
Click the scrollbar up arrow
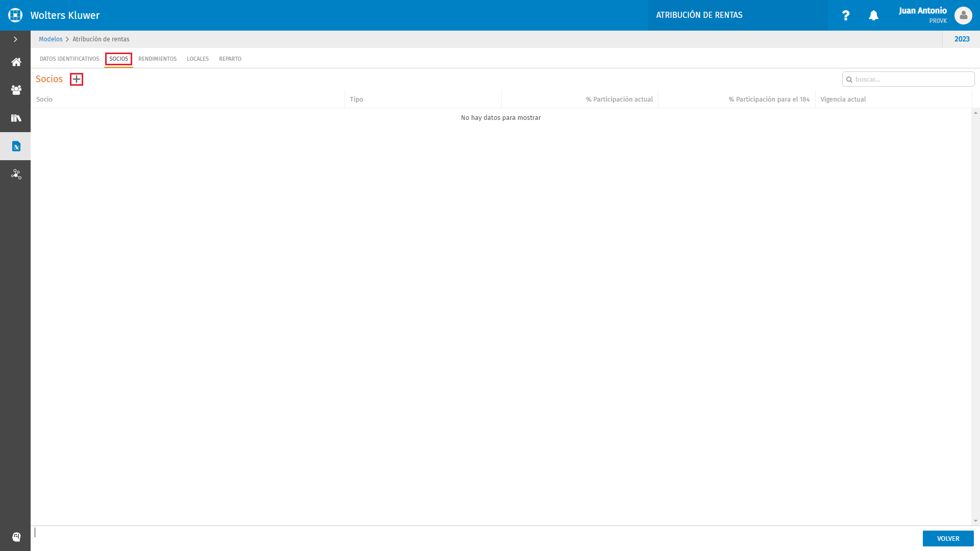tap(975, 113)
